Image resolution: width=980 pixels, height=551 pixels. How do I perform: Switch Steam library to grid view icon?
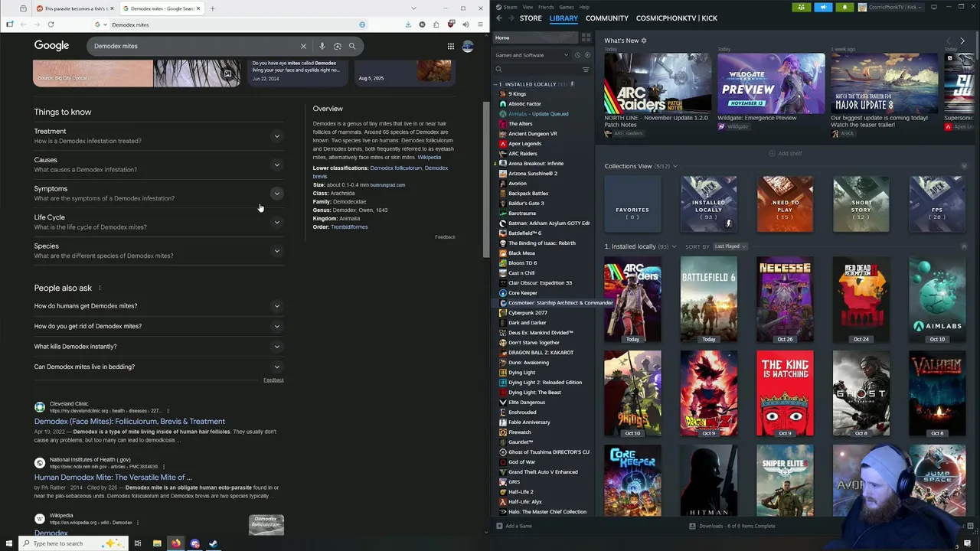point(586,37)
